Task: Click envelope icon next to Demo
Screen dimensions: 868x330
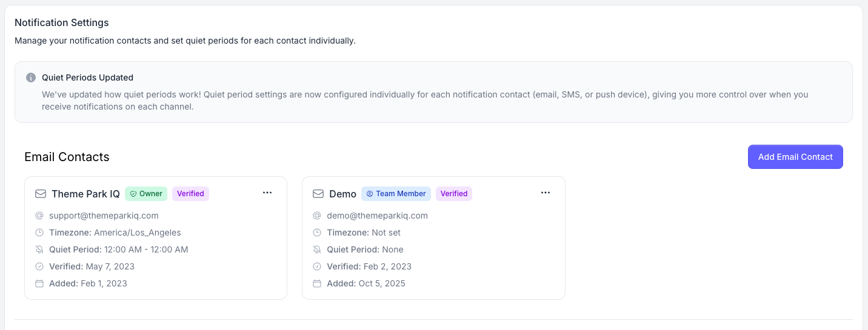Action: click(318, 194)
